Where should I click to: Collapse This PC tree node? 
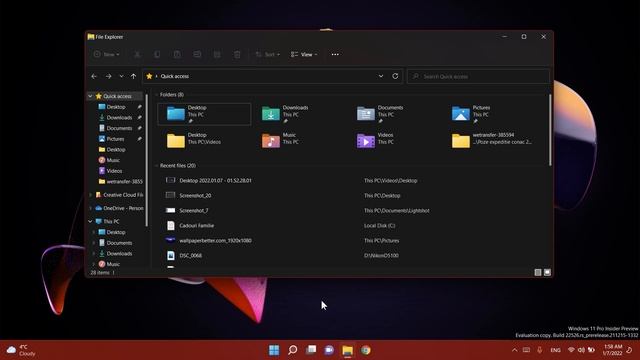coord(90,221)
